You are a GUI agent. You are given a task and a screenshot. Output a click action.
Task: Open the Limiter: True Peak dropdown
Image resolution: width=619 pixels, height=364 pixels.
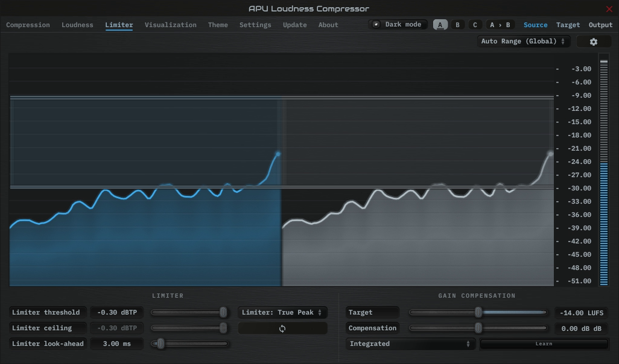(282, 312)
